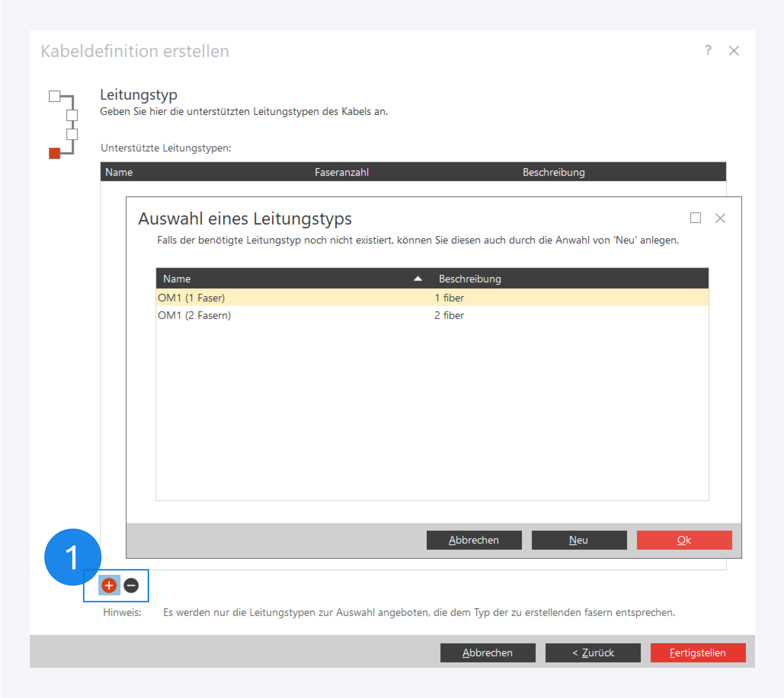Click the first wizard step square
The height and width of the screenshot is (698, 784).
[54, 96]
